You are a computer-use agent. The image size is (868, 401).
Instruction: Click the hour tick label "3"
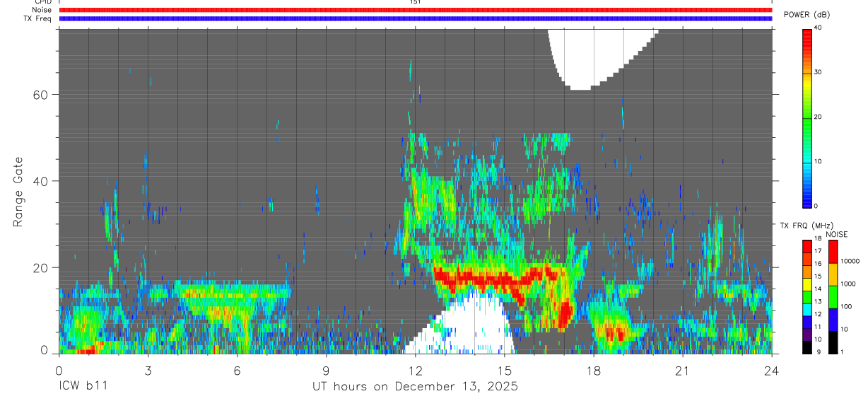coord(148,371)
